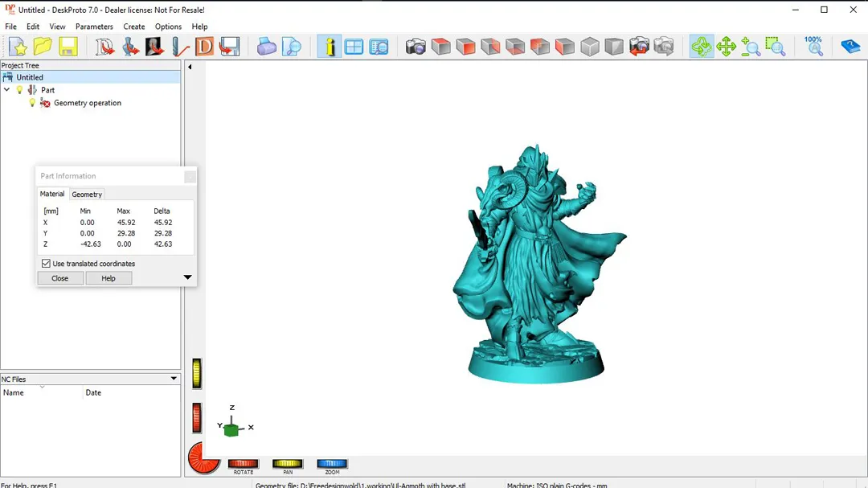Open the Parameters menu
Viewport: 868px width, 488px height.
click(94, 26)
